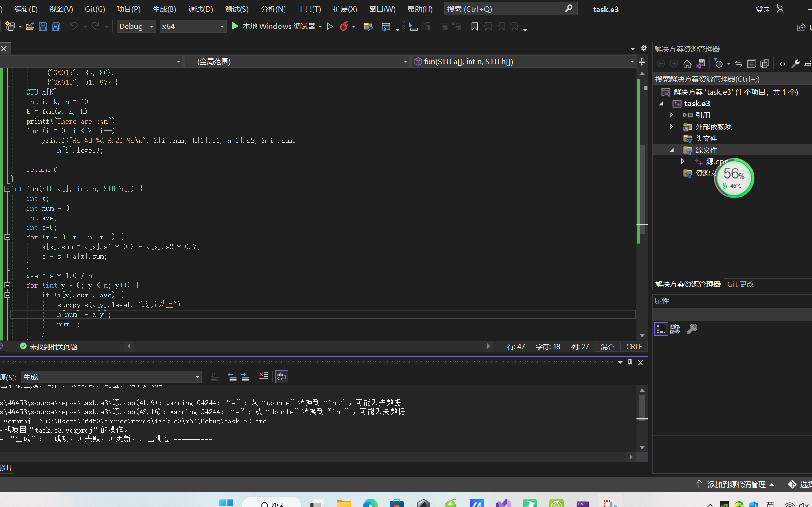Click 添加到源代码管理 in the status bar
Image resolution: width=812 pixels, height=507 pixels.
[x=736, y=484]
